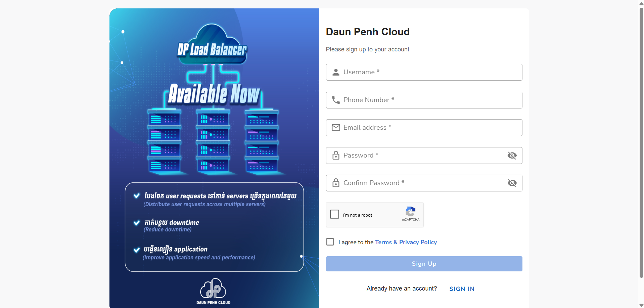Go to SIGN IN link
The height and width of the screenshot is (308, 644).
(x=462, y=289)
